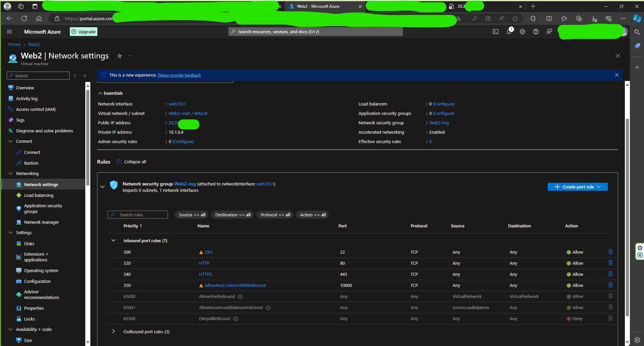The width and height of the screenshot is (644, 346).
Task: Collapse the Connect menu group
Action: click(x=11, y=141)
